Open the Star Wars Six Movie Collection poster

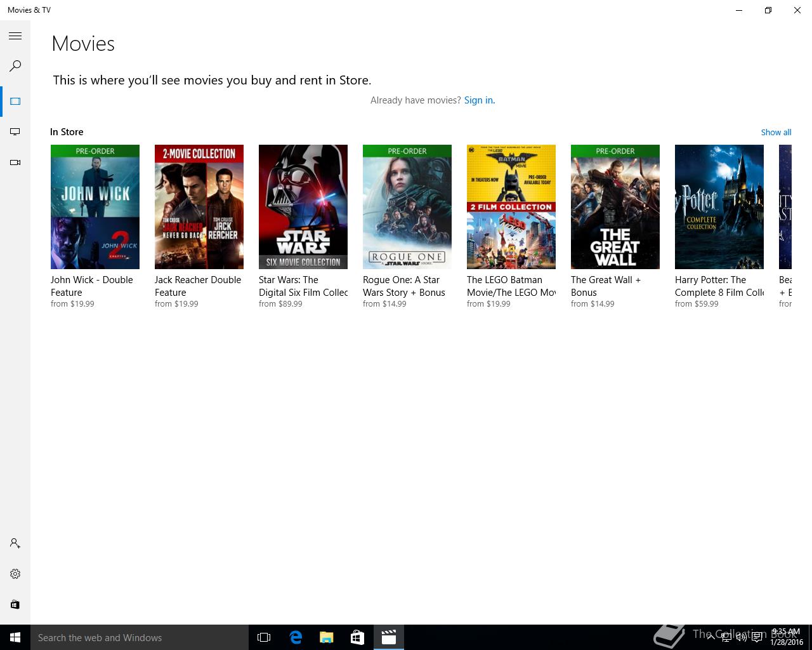[303, 207]
